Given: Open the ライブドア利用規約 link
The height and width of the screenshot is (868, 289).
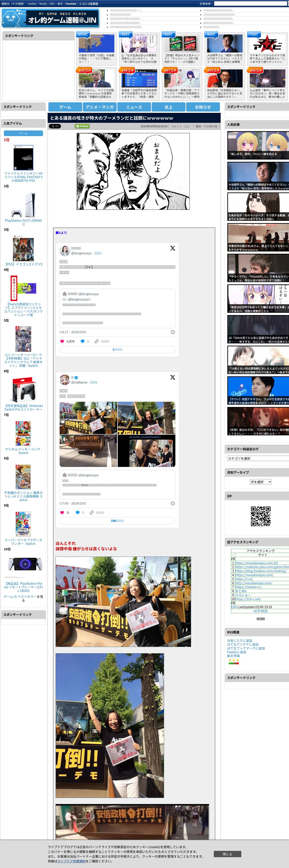Looking at the screenshot, I should pos(71,861).
